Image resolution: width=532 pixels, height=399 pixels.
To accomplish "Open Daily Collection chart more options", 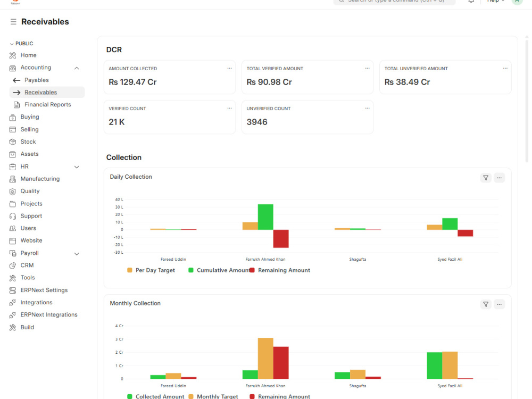I will pyautogui.click(x=500, y=178).
